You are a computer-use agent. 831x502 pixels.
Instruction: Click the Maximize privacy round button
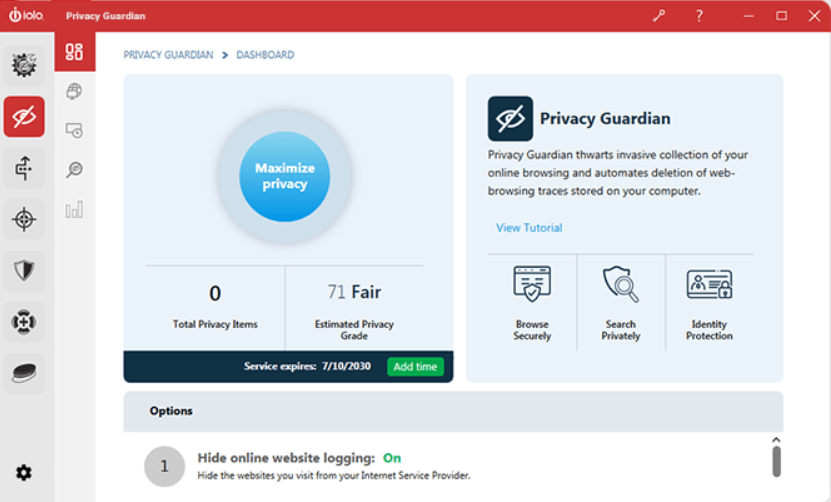click(285, 176)
